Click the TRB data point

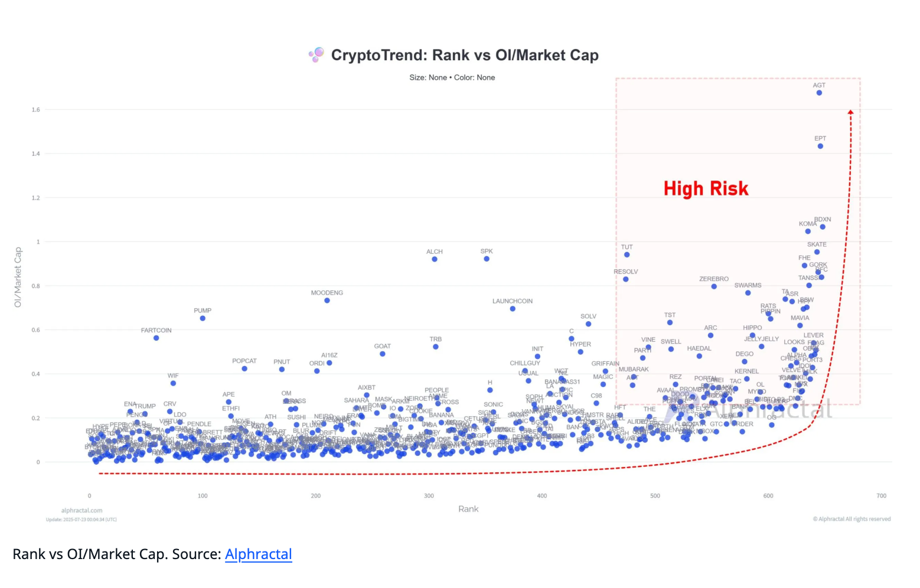pos(436,347)
